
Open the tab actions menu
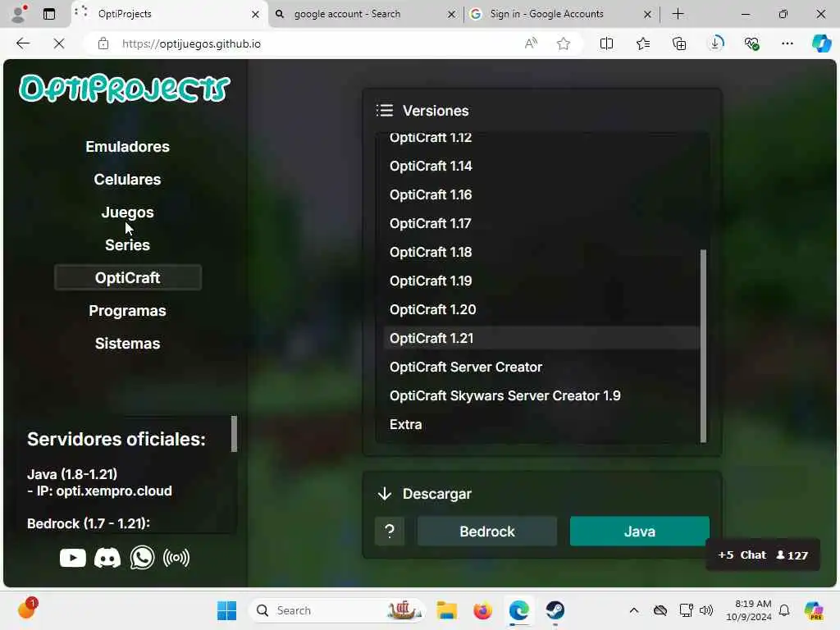click(49, 14)
